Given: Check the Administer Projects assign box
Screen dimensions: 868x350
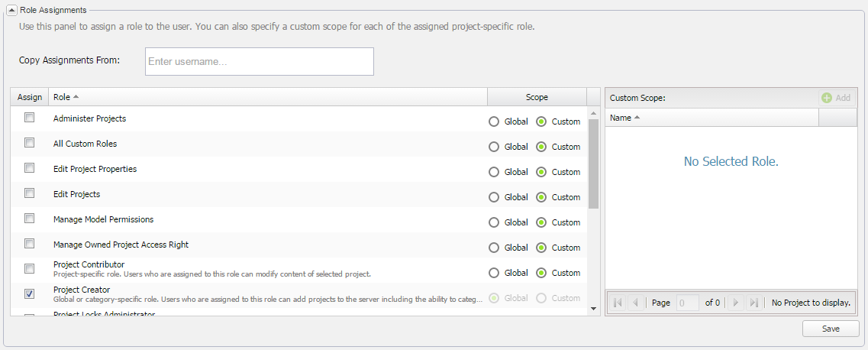Looking at the screenshot, I should pos(30,118).
